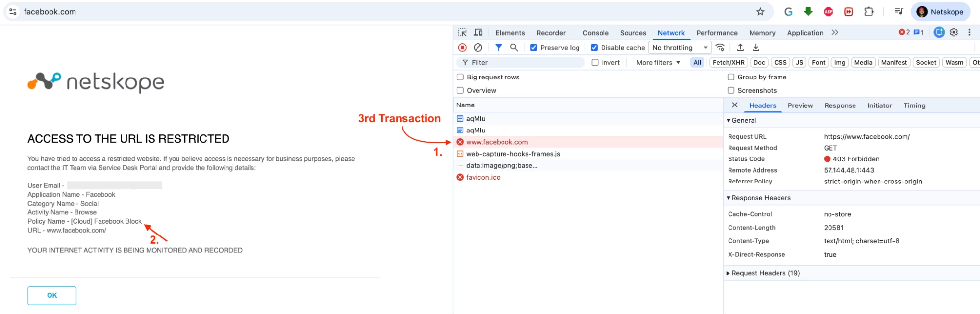Open network search magnifier

click(514, 47)
